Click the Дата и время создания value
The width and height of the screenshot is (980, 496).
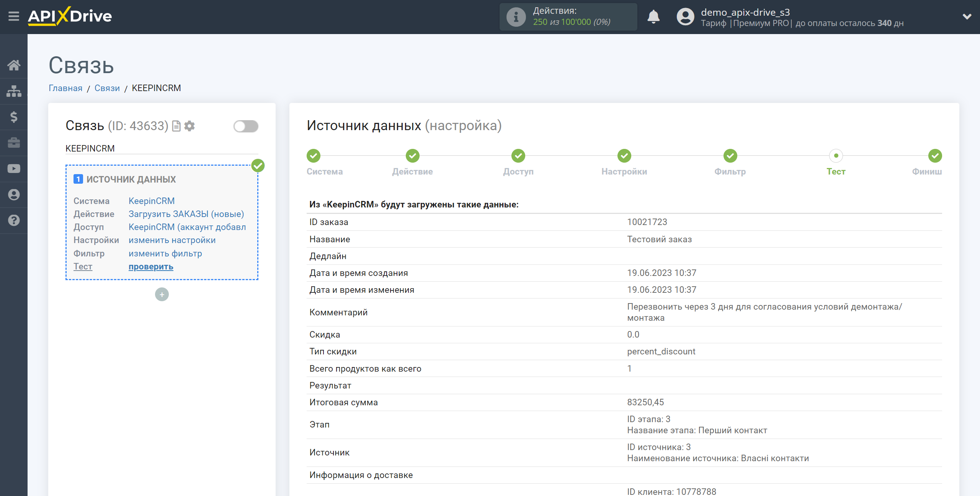(x=661, y=273)
